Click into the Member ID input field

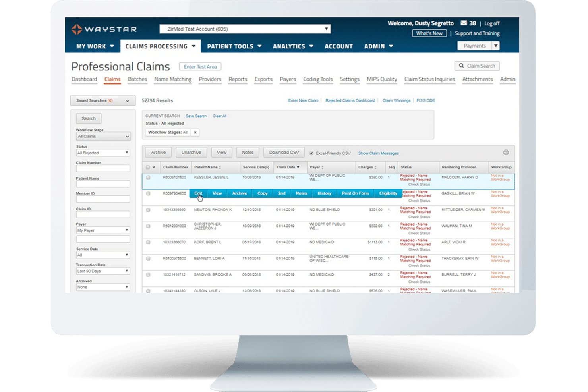tap(103, 199)
